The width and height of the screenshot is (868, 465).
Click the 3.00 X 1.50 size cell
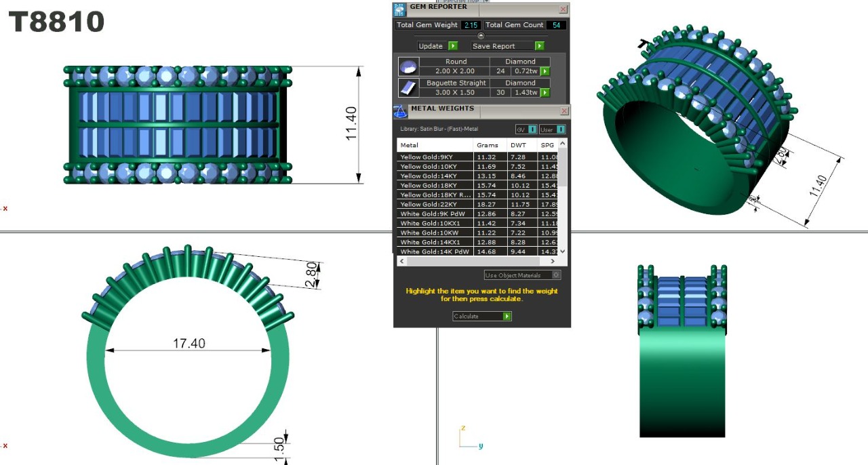coord(456,92)
